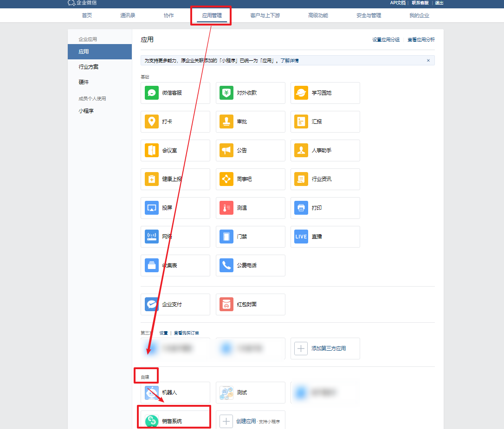Select 小程序 in the left sidebar

pyautogui.click(x=86, y=111)
